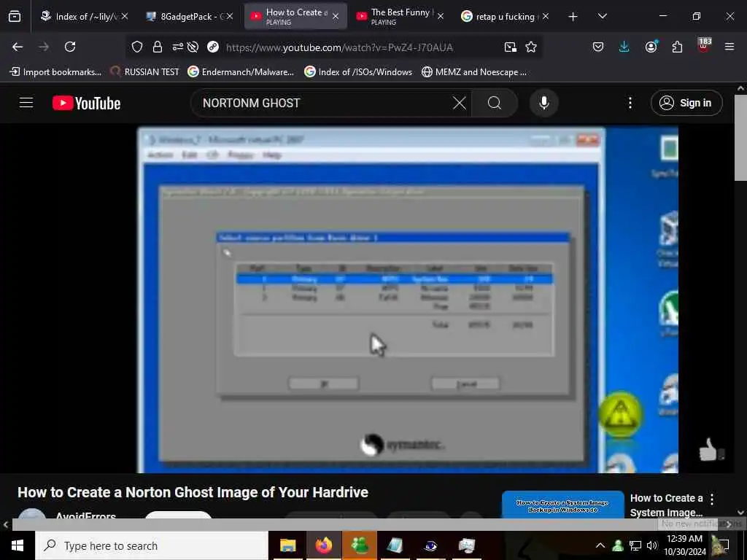Open the site permissions icon in address bar
Image resolution: width=747 pixels, height=560 pixels.
click(178, 47)
